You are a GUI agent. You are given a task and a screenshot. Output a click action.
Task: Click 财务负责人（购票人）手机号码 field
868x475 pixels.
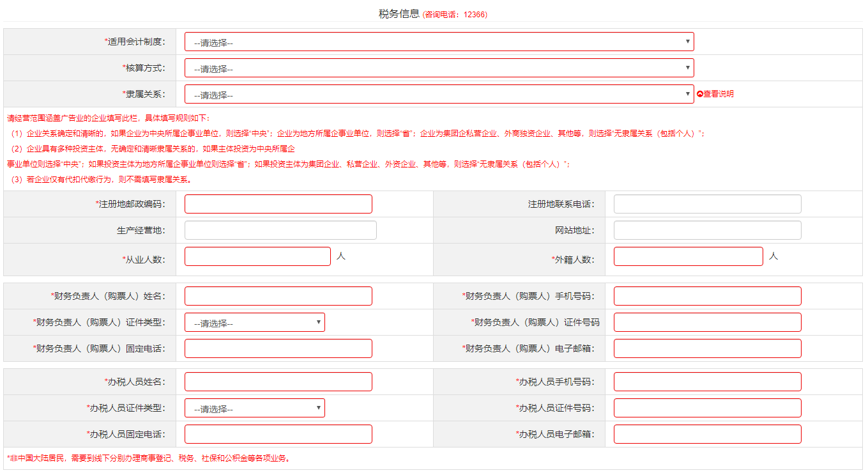pos(707,297)
